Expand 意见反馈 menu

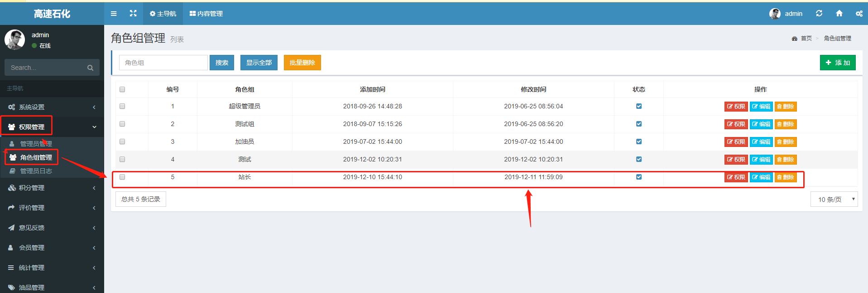pos(52,228)
